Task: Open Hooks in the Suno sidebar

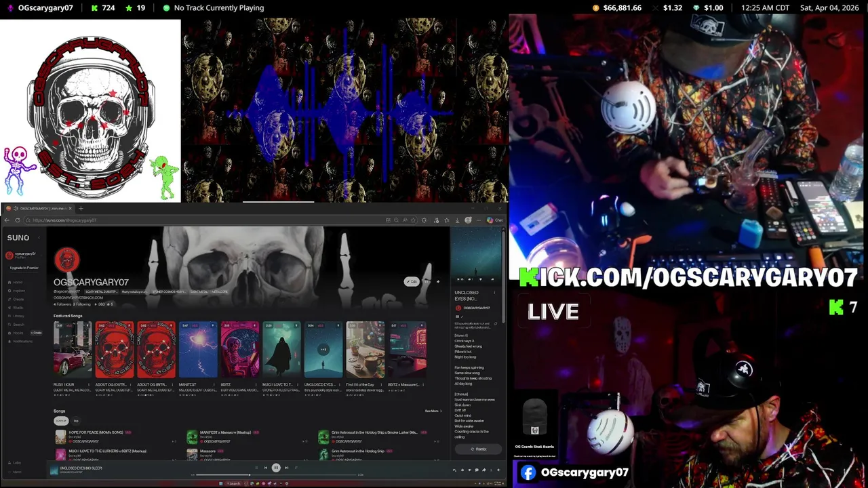Action: coord(16,333)
